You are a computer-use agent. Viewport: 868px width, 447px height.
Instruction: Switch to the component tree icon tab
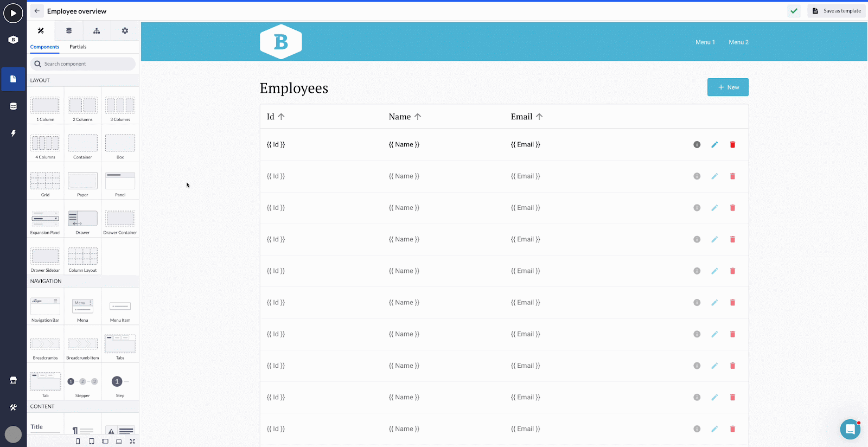(97, 31)
